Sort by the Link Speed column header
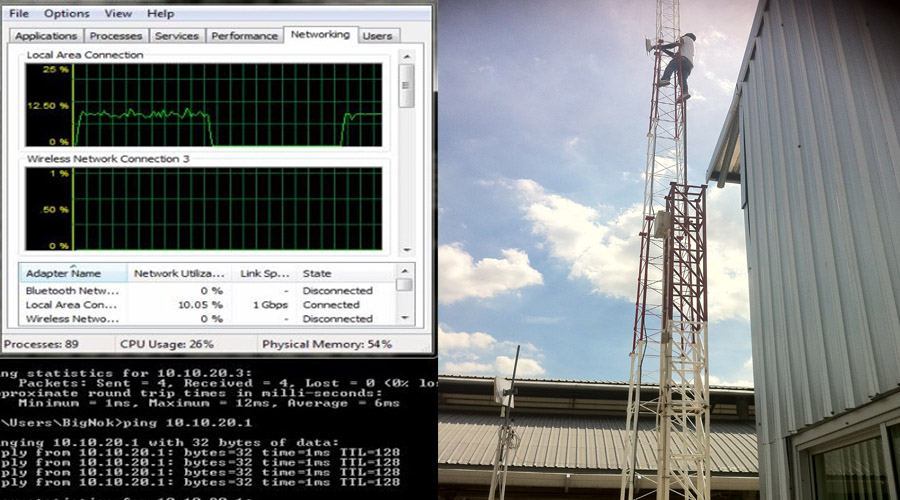 click(x=265, y=273)
